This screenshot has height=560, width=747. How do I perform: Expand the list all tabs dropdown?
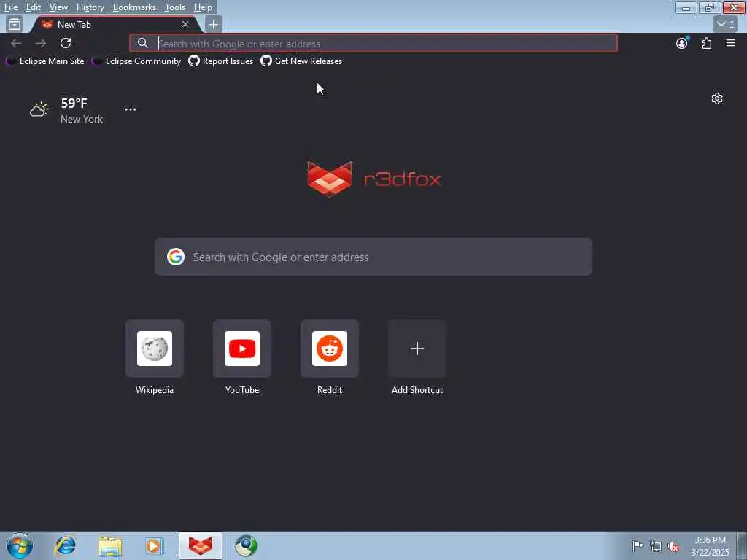(726, 24)
